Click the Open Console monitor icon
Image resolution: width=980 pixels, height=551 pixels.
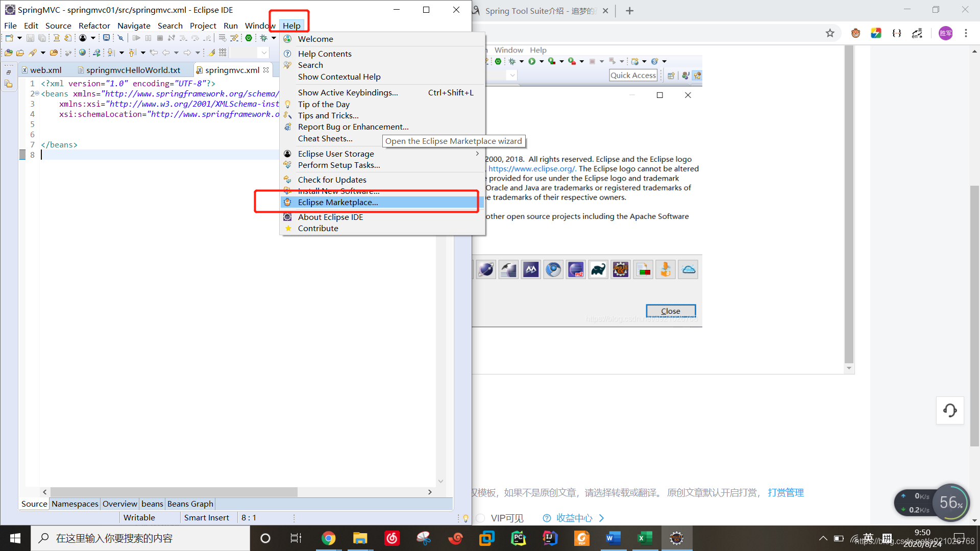click(x=106, y=38)
